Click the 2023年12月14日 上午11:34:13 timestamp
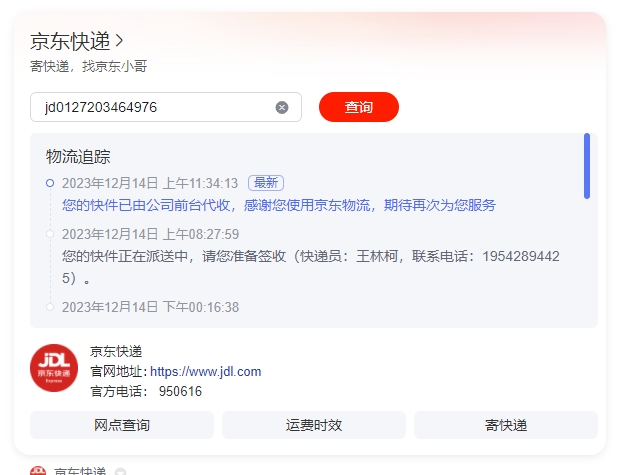The width and height of the screenshot is (622, 475). [150, 183]
